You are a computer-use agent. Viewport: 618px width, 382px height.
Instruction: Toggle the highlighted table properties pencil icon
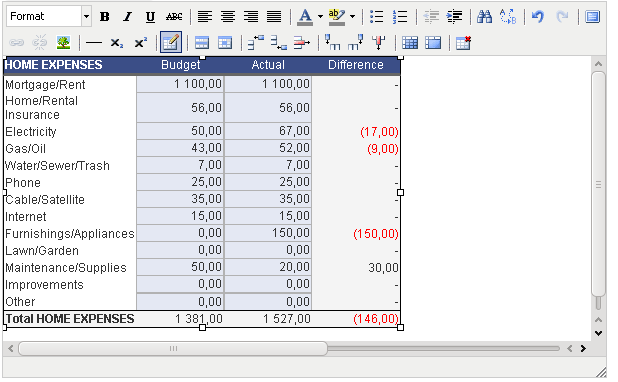(171, 42)
